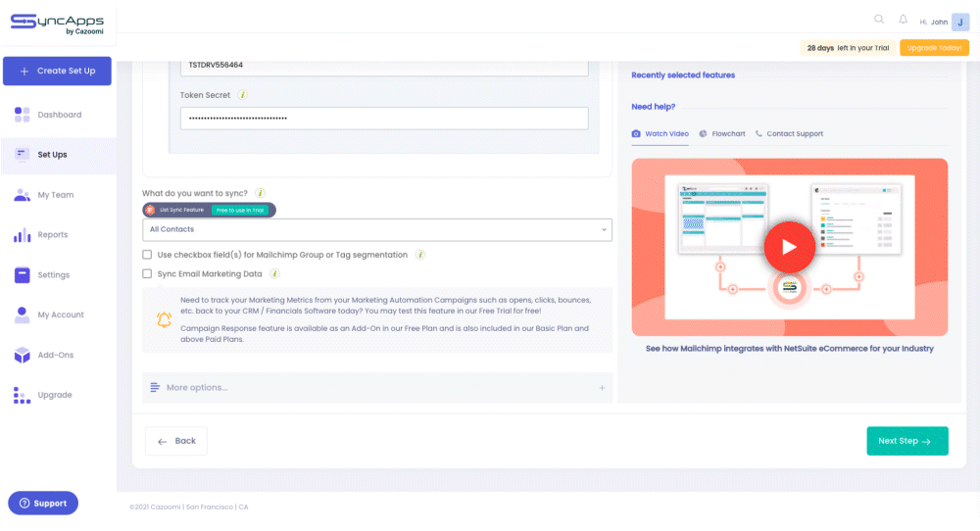Switch to Watch Video tab

(660, 133)
